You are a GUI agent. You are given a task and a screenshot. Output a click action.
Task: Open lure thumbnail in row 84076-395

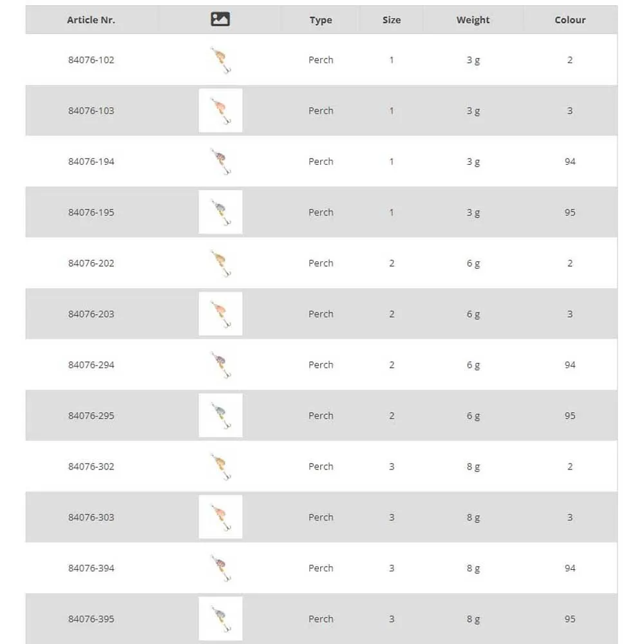click(220, 619)
